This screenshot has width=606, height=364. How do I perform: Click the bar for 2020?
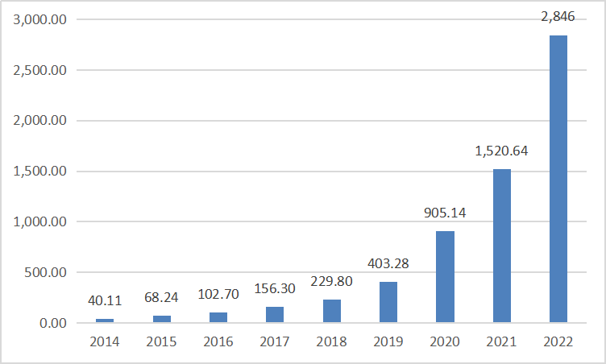[x=445, y=277]
